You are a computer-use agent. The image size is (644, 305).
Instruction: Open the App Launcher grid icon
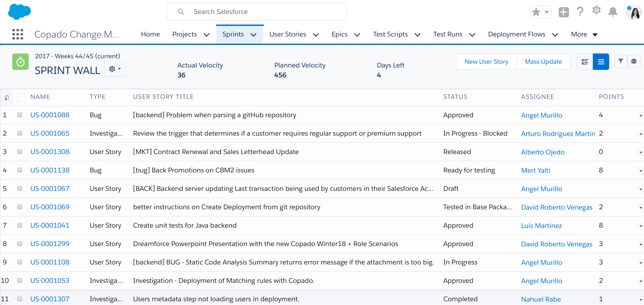[18, 34]
